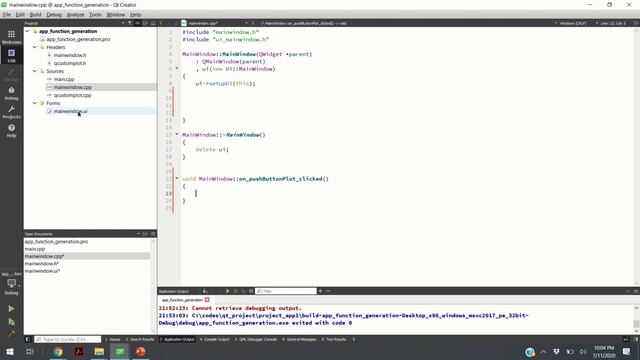Image resolution: width=640 pixels, height=360 pixels.
Task: Open Google Chrome from taskbar
Action: pyautogui.click(x=58, y=351)
